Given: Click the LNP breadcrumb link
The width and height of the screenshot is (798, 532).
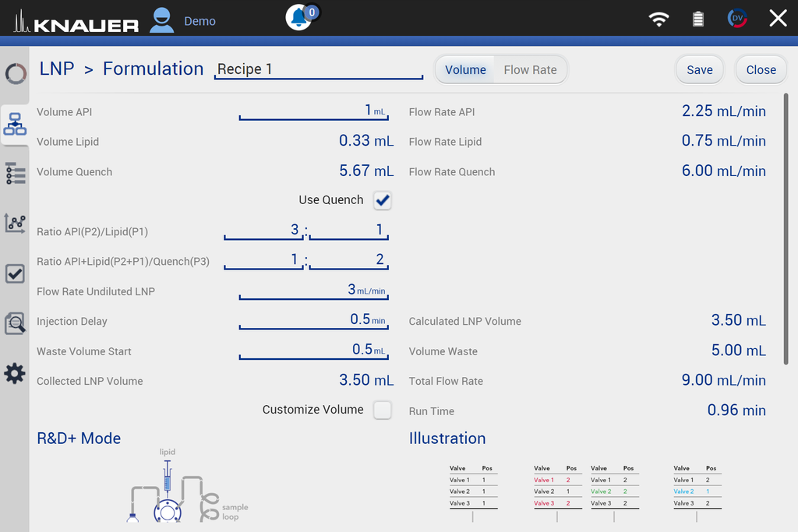Looking at the screenshot, I should [57, 69].
